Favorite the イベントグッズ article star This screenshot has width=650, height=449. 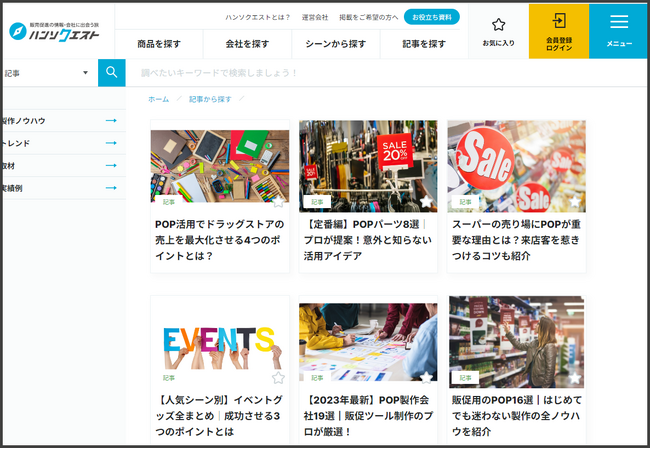278,378
